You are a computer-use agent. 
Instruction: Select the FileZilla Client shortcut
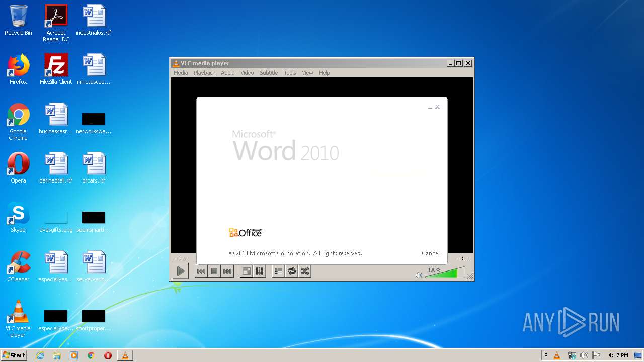(x=56, y=69)
